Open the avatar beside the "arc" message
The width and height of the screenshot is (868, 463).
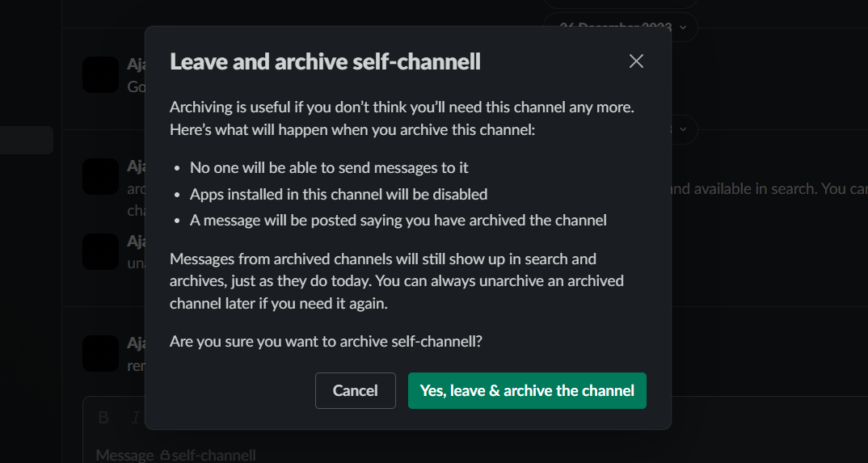(101, 177)
